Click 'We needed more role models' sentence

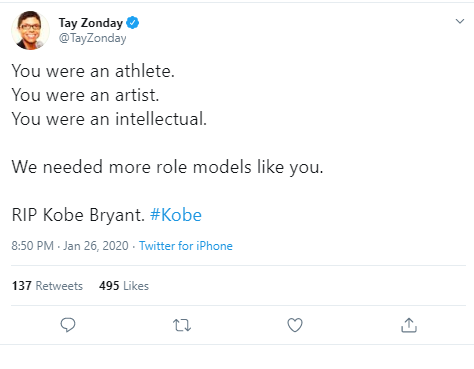pos(167,167)
